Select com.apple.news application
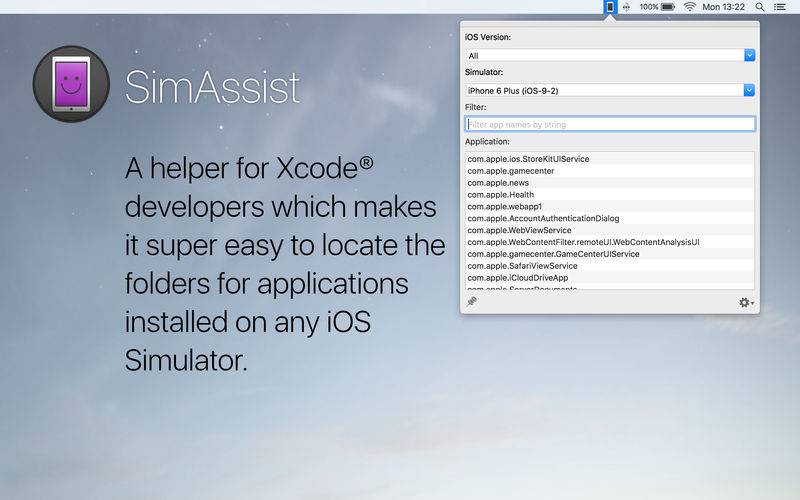Screen dimensions: 800x500 610,183
